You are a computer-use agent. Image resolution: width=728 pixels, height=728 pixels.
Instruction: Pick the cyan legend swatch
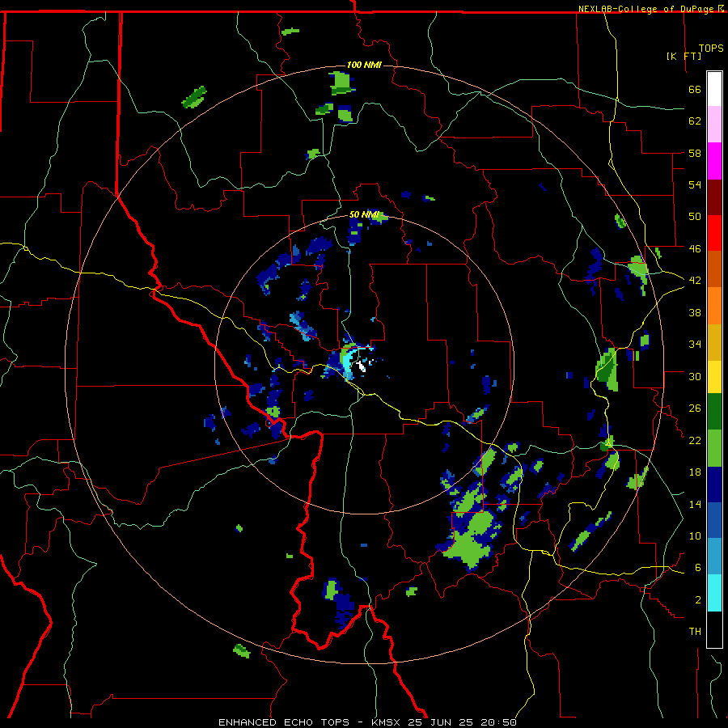coord(714,593)
